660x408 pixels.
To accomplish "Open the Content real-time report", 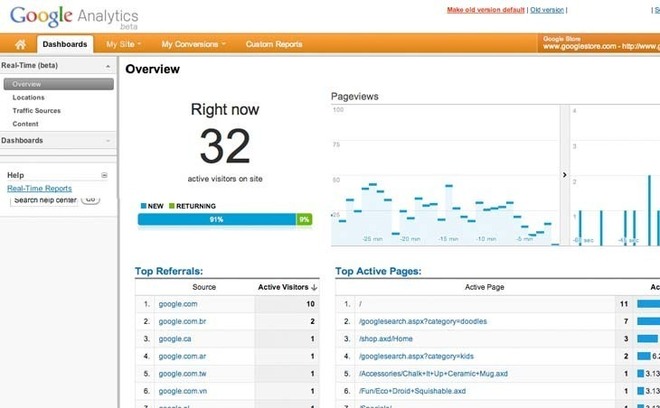I will 25,124.
